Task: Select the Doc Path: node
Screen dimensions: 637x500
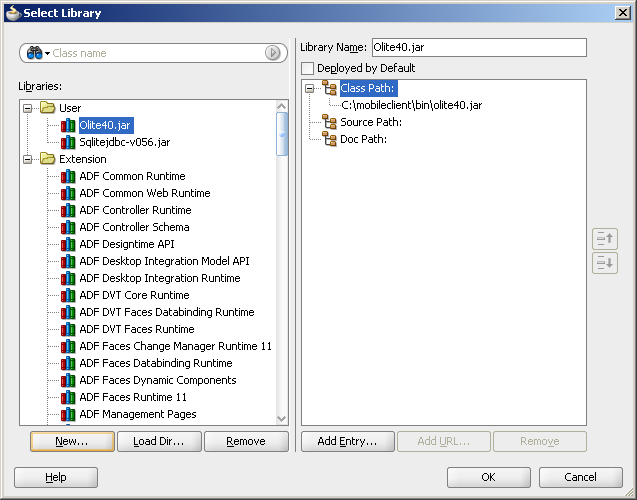Action: tap(363, 139)
